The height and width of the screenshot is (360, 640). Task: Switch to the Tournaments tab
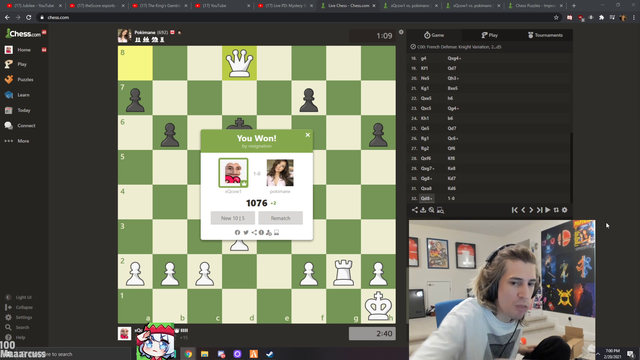point(545,35)
